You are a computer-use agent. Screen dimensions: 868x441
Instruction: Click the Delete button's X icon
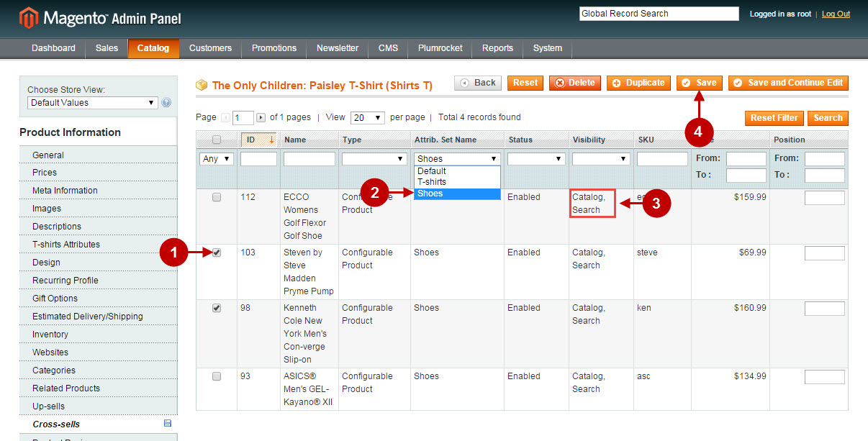coord(562,83)
